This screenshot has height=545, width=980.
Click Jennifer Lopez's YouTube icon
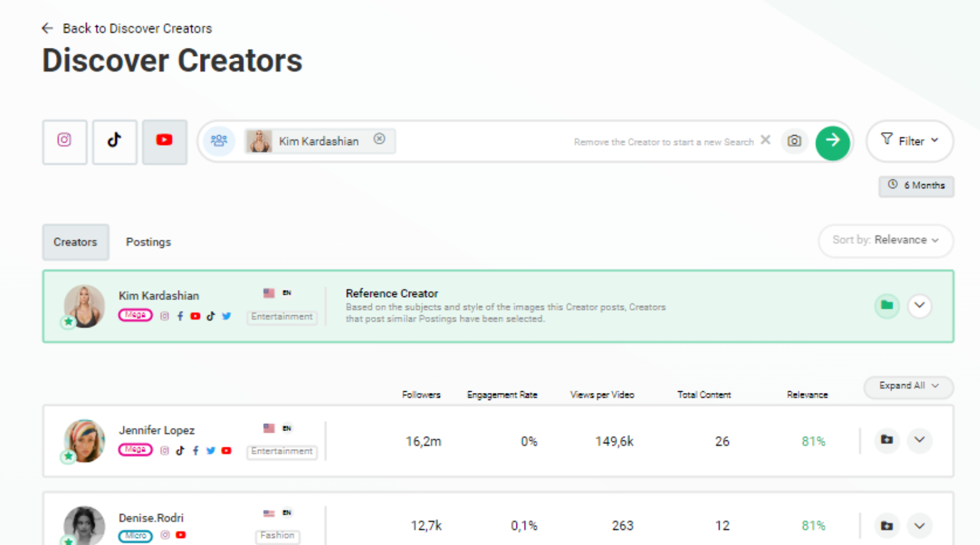[226, 450]
